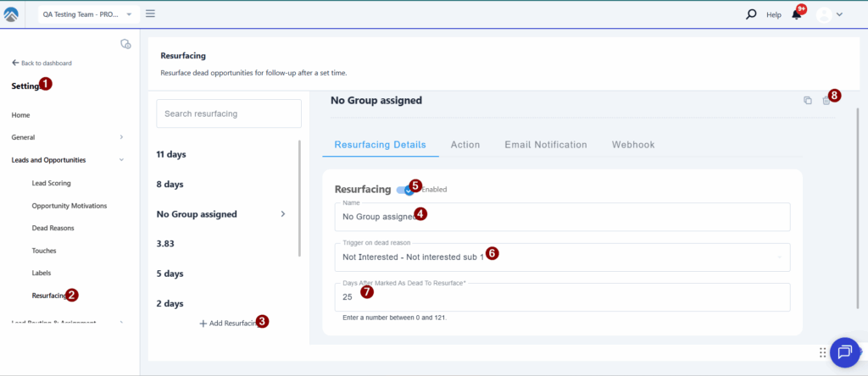
Task: Click the Add Resurfacing button
Action: click(x=228, y=323)
